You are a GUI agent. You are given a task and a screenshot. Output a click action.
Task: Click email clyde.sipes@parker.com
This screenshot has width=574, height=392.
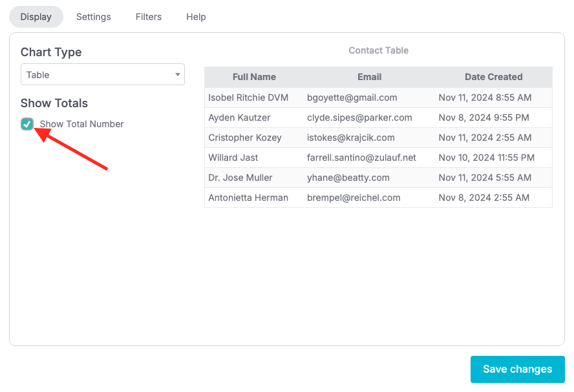click(x=359, y=118)
